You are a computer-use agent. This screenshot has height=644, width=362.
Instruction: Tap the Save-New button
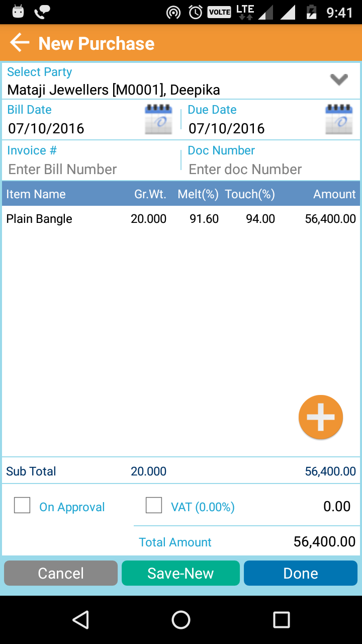pyautogui.click(x=180, y=573)
